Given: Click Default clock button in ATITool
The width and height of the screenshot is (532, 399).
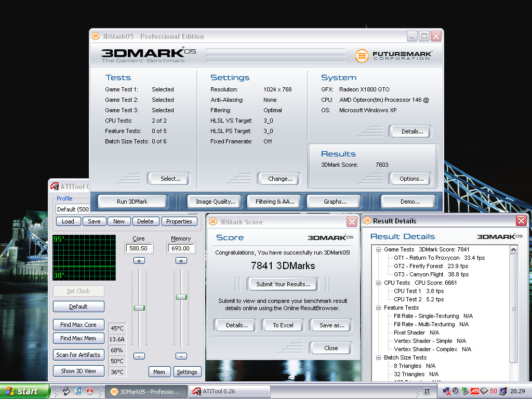Looking at the screenshot, I should (78, 307).
